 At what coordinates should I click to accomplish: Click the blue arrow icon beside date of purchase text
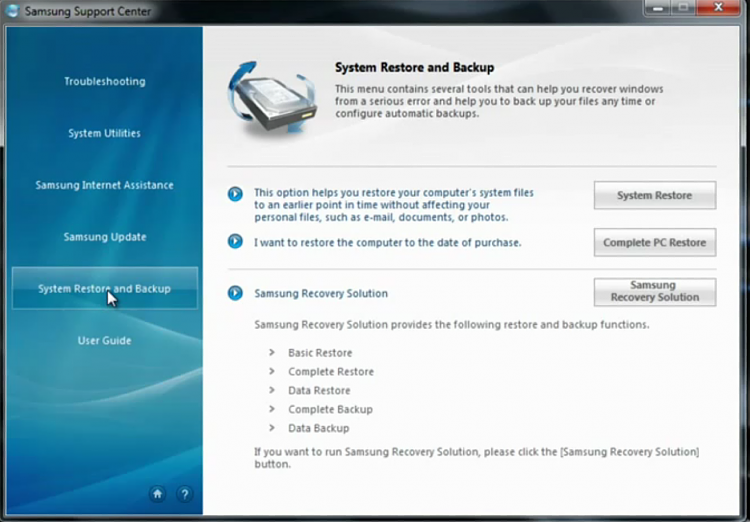pyautogui.click(x=235, y=241)
